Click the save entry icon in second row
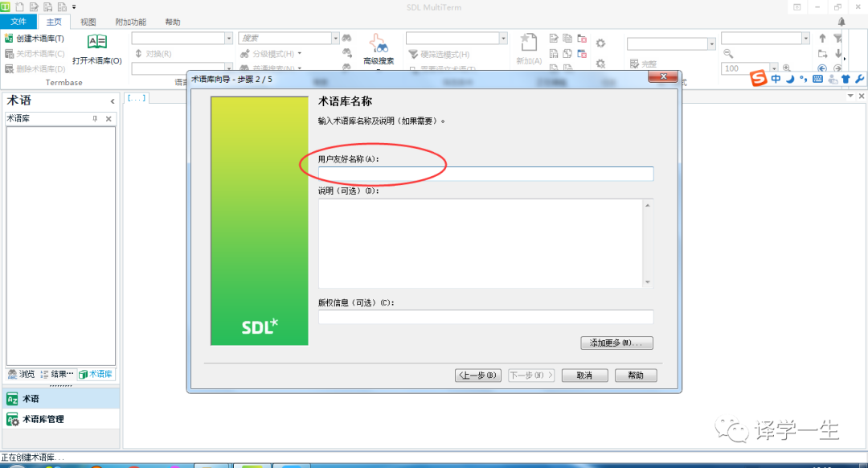This screenshot has height=468, width=868. (554, 54)
